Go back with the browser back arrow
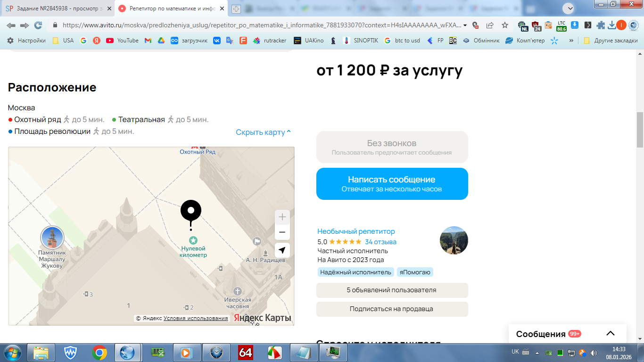 pyautogui.click(x=11, y=25)
